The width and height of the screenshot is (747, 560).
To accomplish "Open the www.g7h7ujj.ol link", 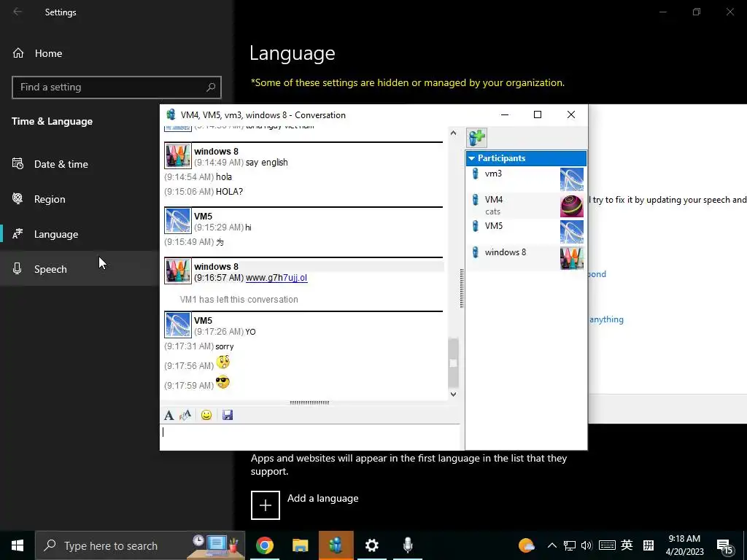I will pos(276,278).
